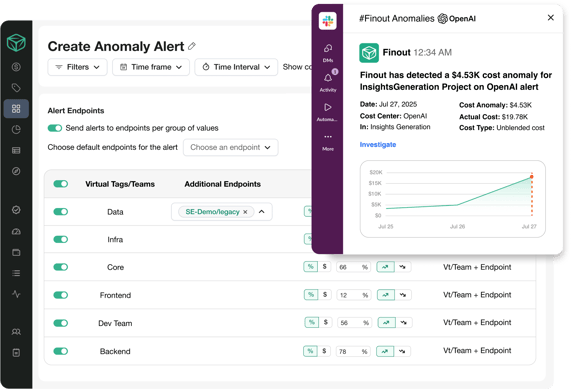Select the downward trend icon in Core row
This screenshot has height=389, width=571.
pos(402,267)
